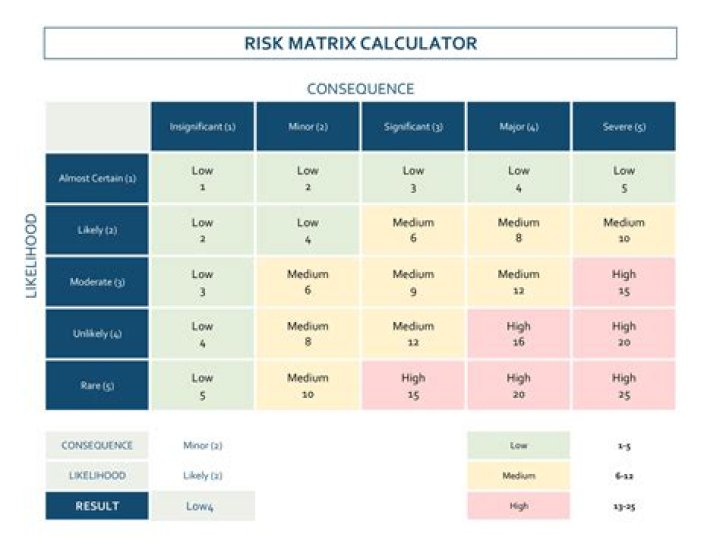Click the Low 1 matrix cell

202,179
